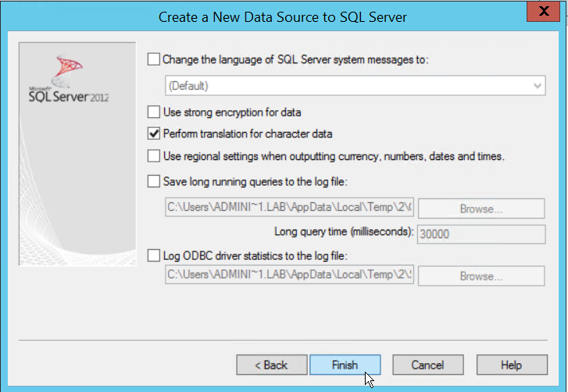The height and width of the screenshot is (392, 568).
Task: Click the long query time field showing 30000
Action: coord(480,233)
